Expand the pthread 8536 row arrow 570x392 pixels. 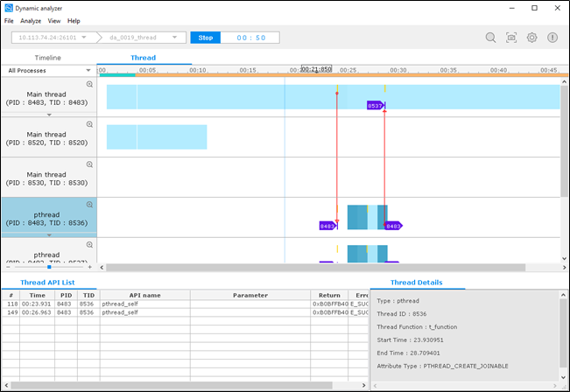click(49, 234)
